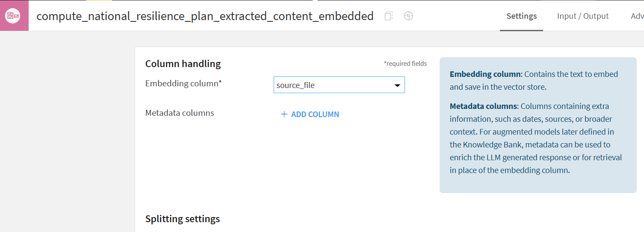Viewport: 644px width, 232px height.
Task: Go to the partially visible Adv tab
Action: click(637, 16)
